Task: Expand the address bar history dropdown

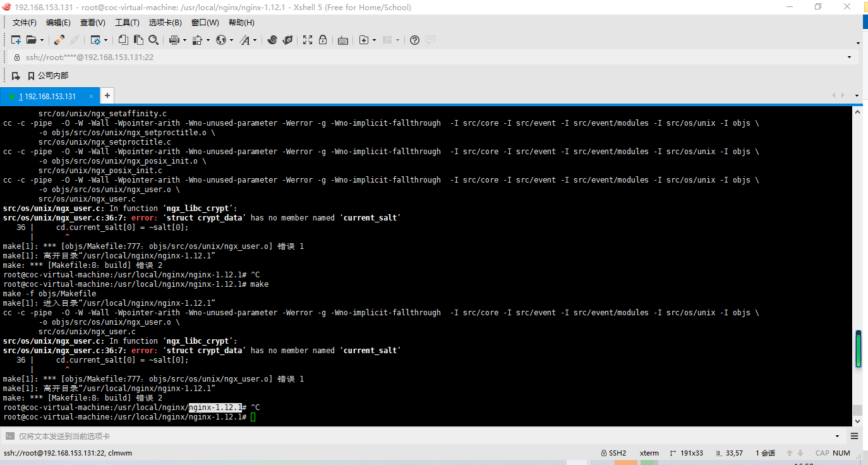Action: [x=849, y=57]
